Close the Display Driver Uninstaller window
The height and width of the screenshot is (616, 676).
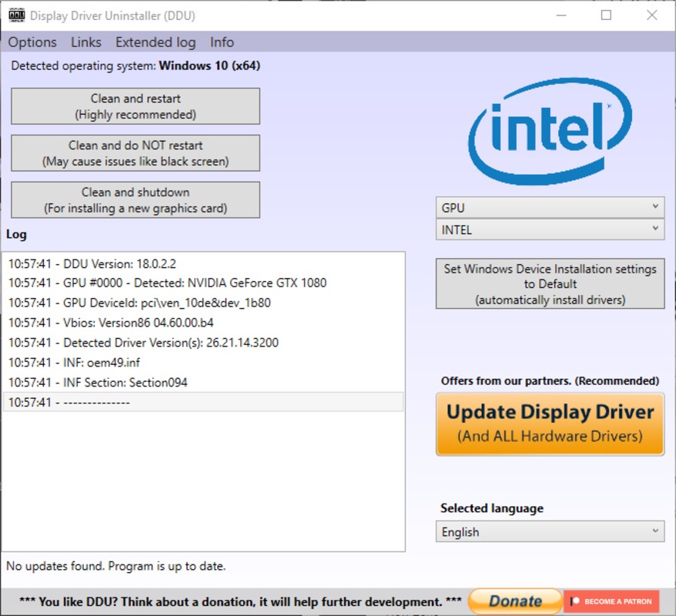[651, 15]
